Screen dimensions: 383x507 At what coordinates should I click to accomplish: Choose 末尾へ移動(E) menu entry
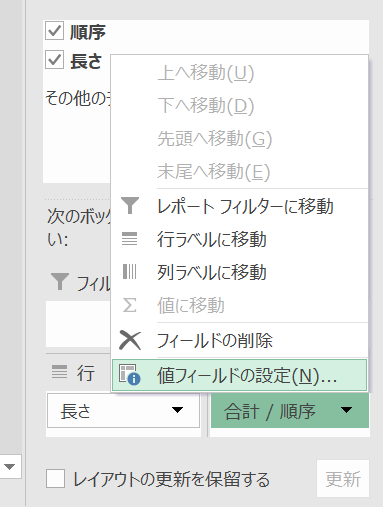point(240,172)
